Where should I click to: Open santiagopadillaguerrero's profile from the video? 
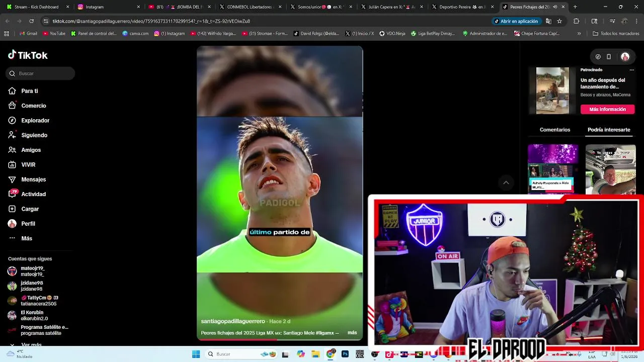(233, 321)
